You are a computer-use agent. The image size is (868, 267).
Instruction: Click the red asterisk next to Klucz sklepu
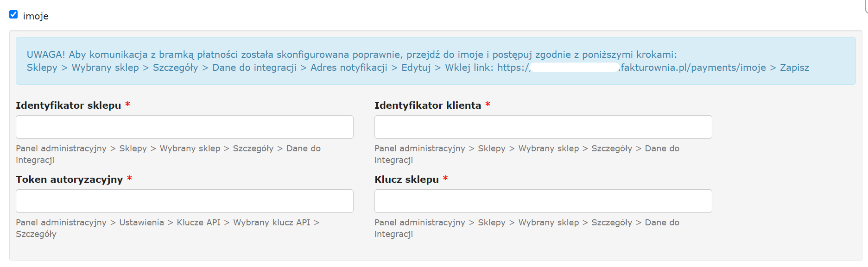pyautogui.click(x=446, y=179)
